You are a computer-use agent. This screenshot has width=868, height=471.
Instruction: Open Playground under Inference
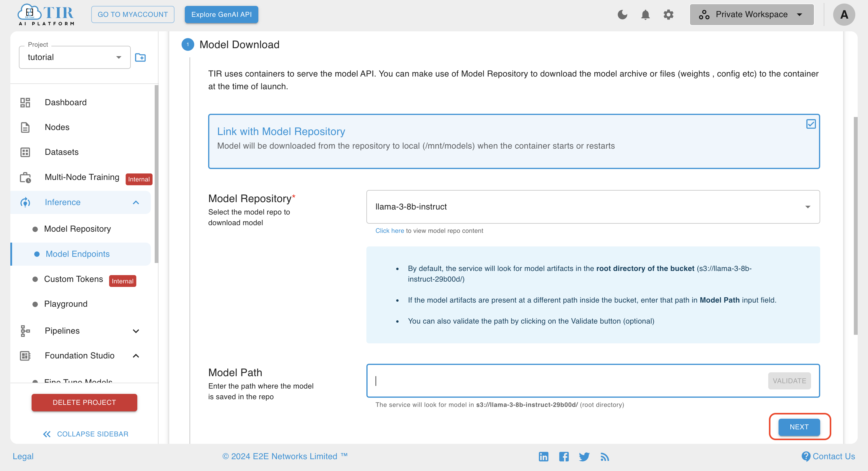66,304
